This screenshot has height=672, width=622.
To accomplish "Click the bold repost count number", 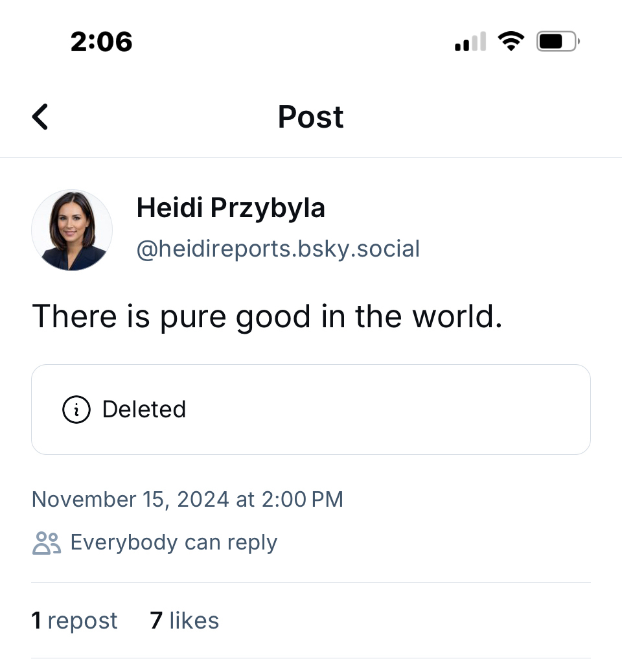I will tap(36, 621).
